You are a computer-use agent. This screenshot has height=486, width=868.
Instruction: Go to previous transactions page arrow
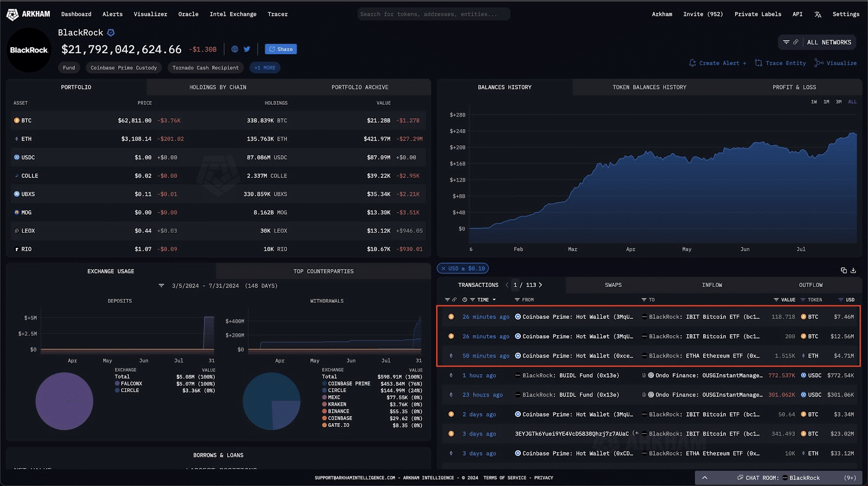tap(507, 285)
